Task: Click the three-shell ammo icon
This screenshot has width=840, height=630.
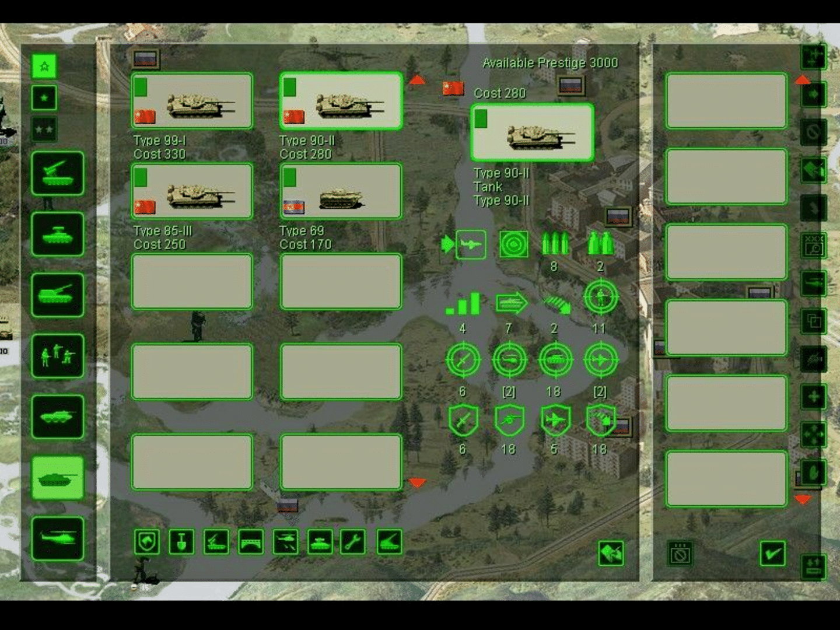Action: (554, 243)
